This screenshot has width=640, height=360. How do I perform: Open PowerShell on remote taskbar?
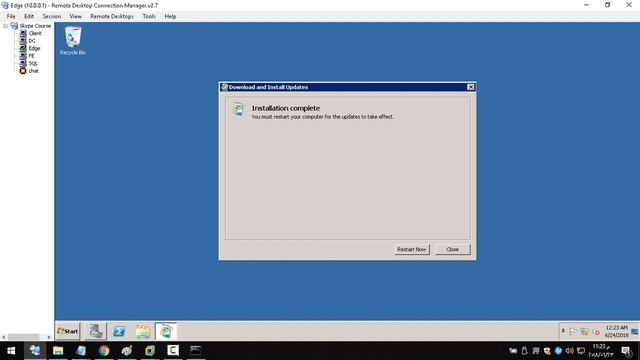[x=119, y=331]
